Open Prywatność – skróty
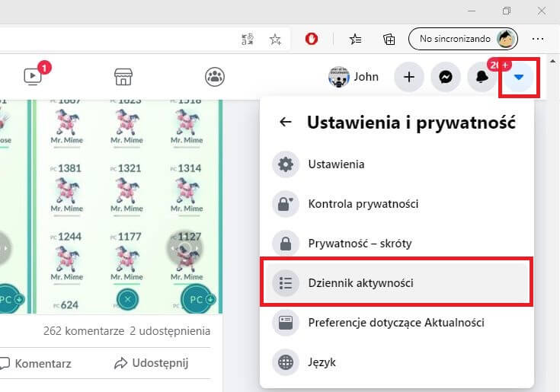Image resolution: width=560 pixels, height=392 pixels. click(397, 244)
